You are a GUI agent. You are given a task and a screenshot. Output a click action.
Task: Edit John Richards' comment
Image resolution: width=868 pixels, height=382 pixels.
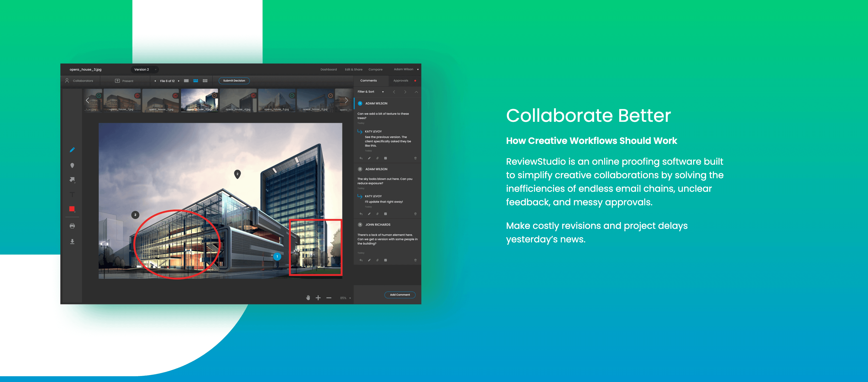(x=369, y=260)
